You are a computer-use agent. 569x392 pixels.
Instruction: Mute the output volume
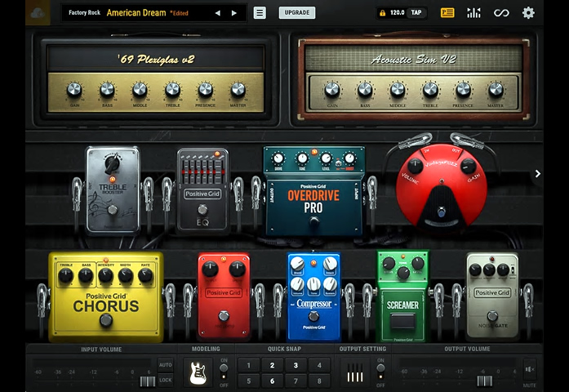530,370
